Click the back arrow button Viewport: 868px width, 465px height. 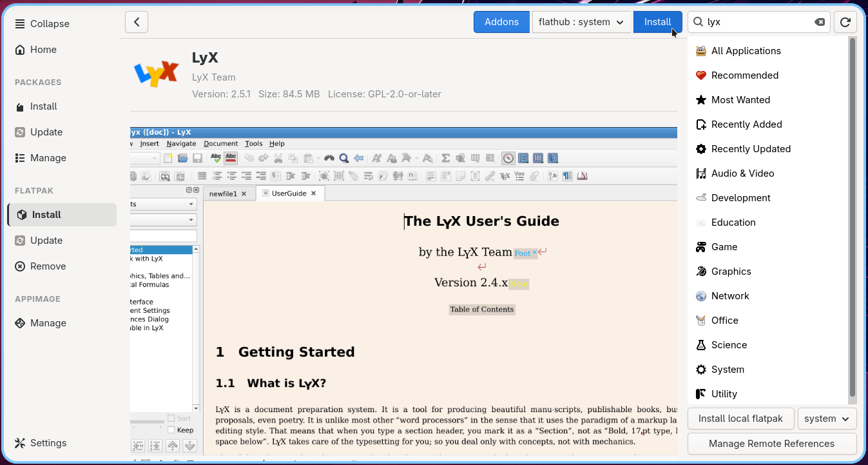(x=137, y=22)
